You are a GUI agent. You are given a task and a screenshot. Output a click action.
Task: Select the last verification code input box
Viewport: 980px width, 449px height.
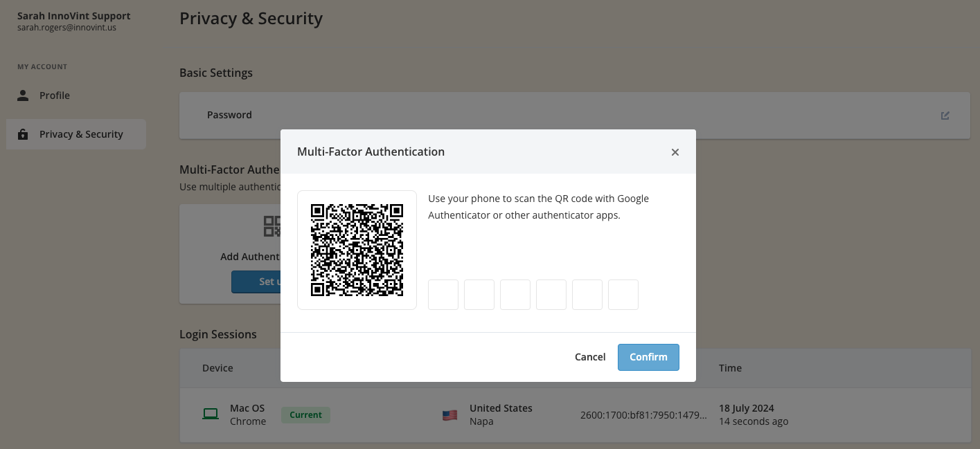623,294
